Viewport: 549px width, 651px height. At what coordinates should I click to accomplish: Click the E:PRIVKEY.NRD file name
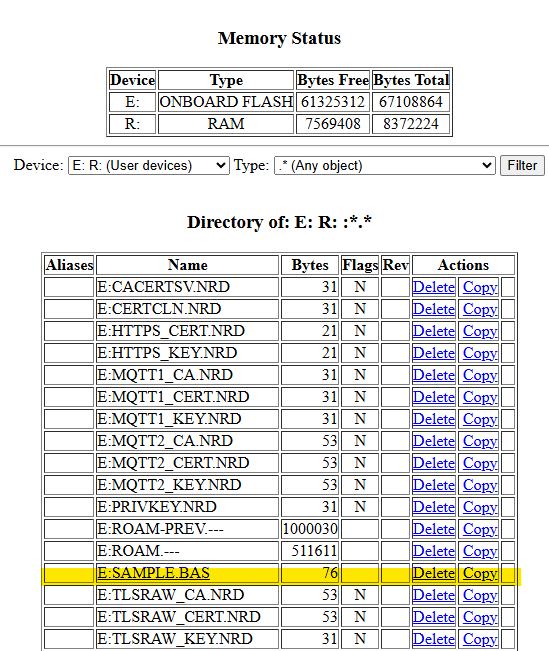(x=157, y=507)
